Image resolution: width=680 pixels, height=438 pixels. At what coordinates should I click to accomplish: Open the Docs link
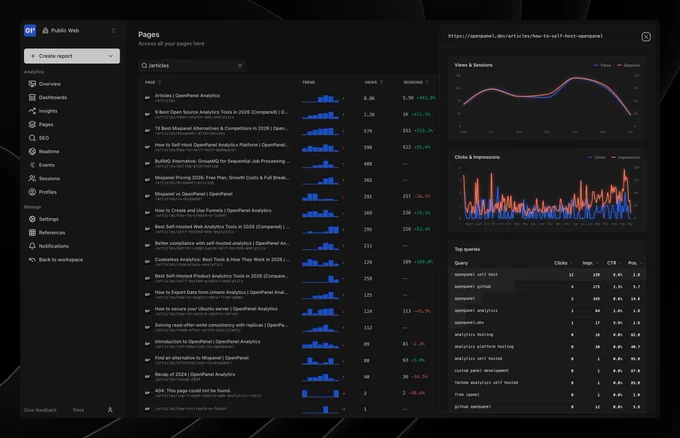point(78,410)
